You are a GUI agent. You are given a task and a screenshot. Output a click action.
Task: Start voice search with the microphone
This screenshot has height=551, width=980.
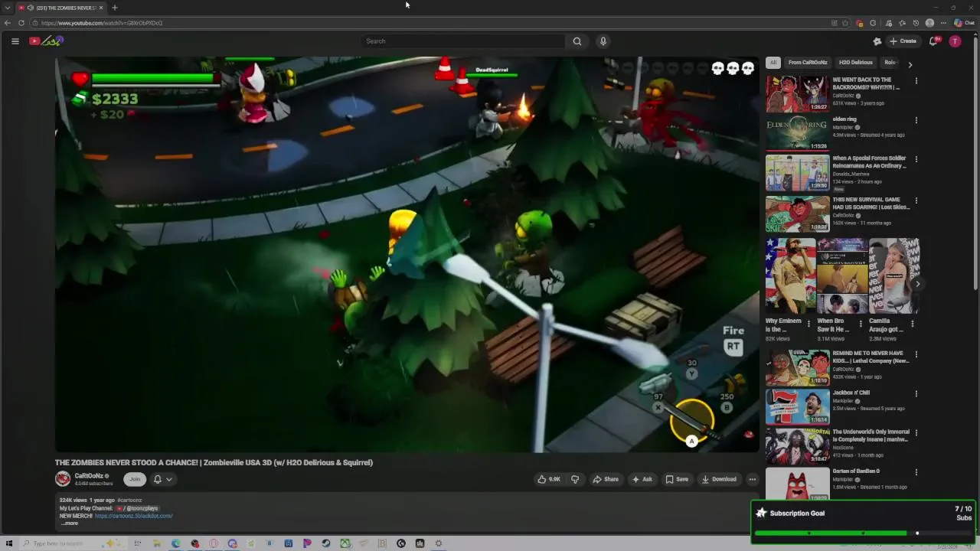603,41
